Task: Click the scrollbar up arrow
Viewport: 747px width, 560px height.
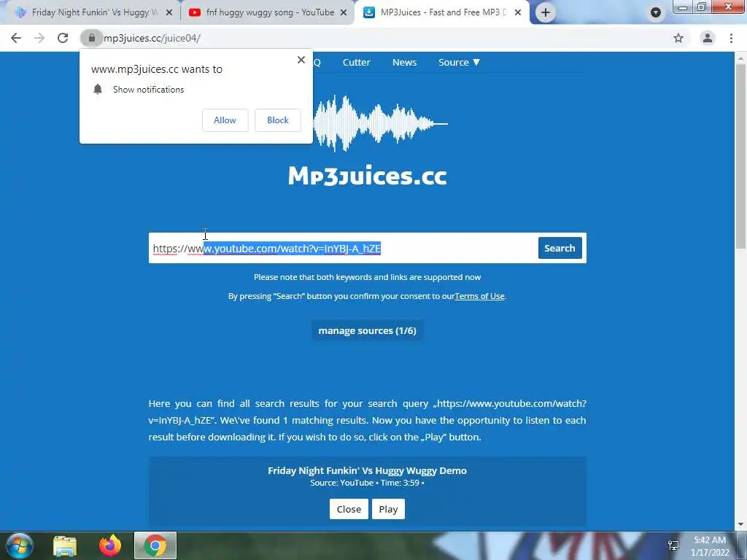Action: coord(741,58)
